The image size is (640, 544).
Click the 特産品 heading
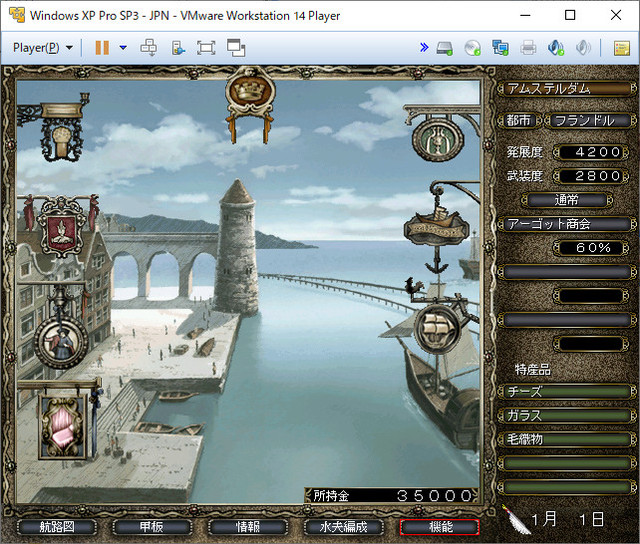(x=532, y=370)
